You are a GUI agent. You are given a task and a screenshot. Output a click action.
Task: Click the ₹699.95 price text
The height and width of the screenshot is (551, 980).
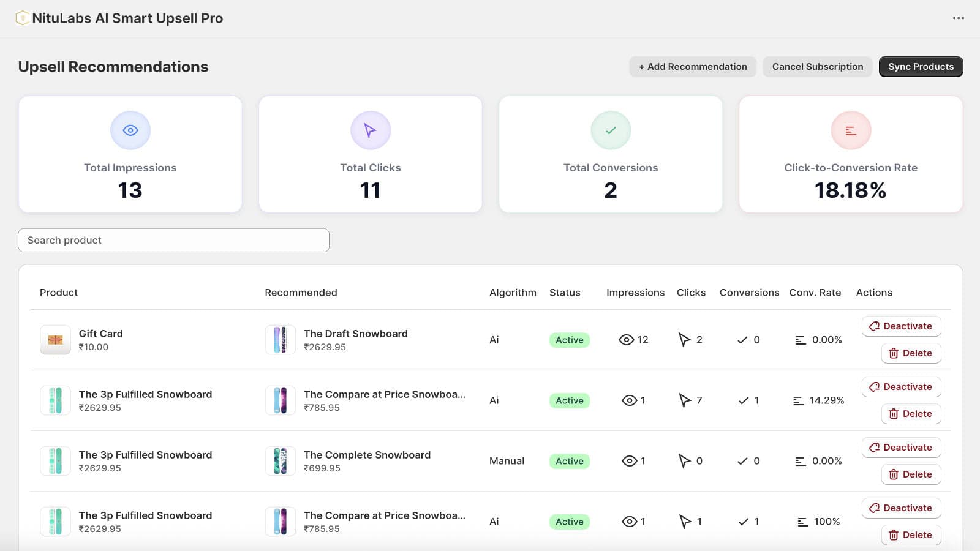(322, 468)
